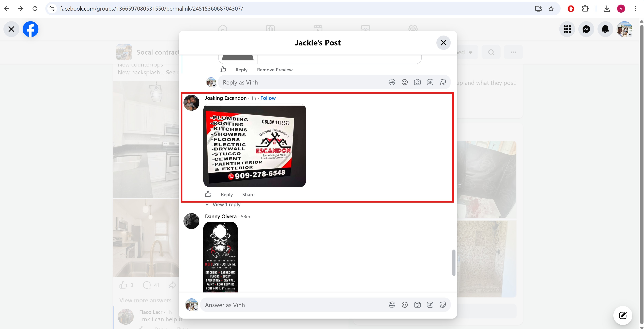Insert avatar sticker in Reply as Vinh
The height and width of the screenshot is (329, 644).
tap(392, 82)
